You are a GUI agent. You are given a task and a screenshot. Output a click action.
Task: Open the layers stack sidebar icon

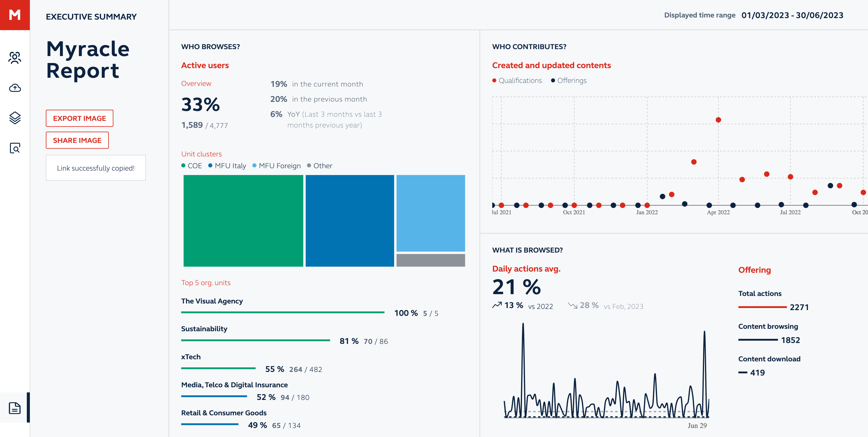[x=15, y=118]
